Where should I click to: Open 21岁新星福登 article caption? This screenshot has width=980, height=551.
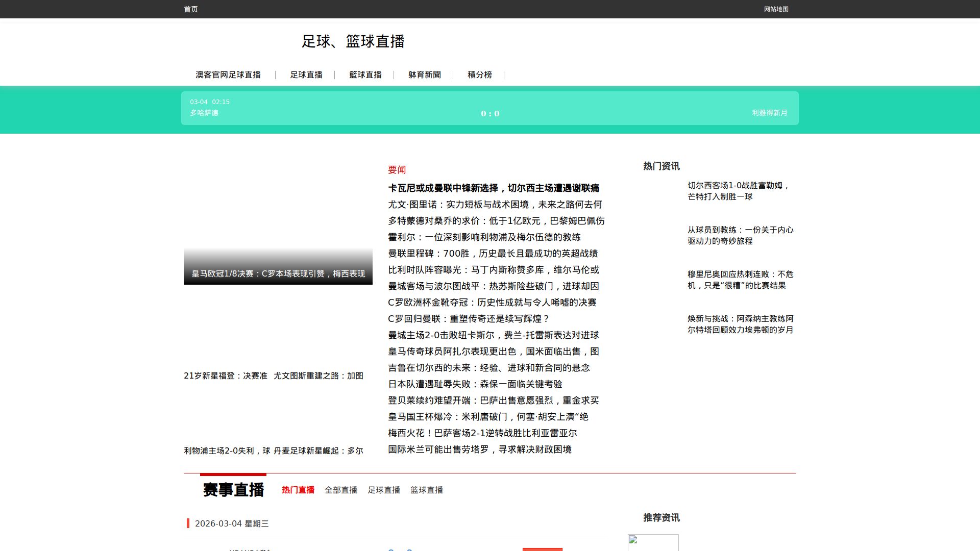coord(226,376)
